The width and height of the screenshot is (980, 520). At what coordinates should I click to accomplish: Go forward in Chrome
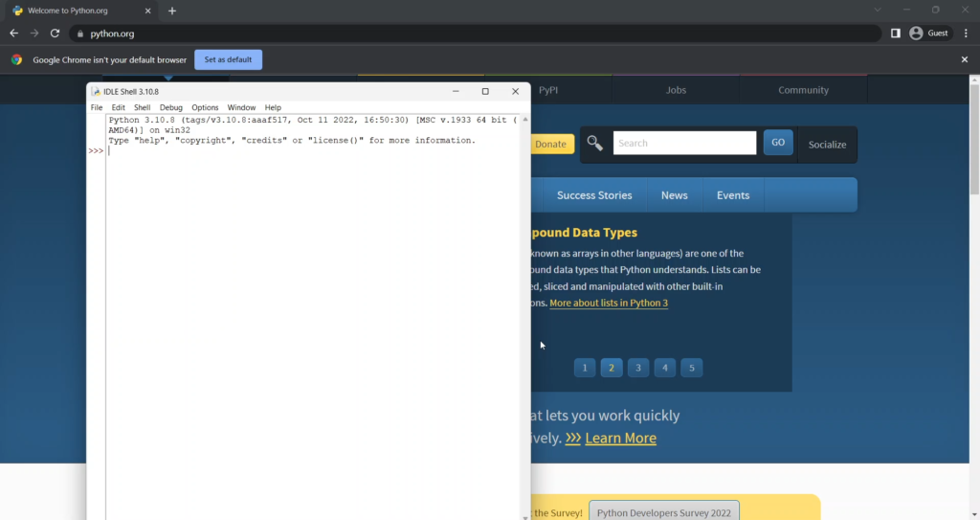point(34,34)
